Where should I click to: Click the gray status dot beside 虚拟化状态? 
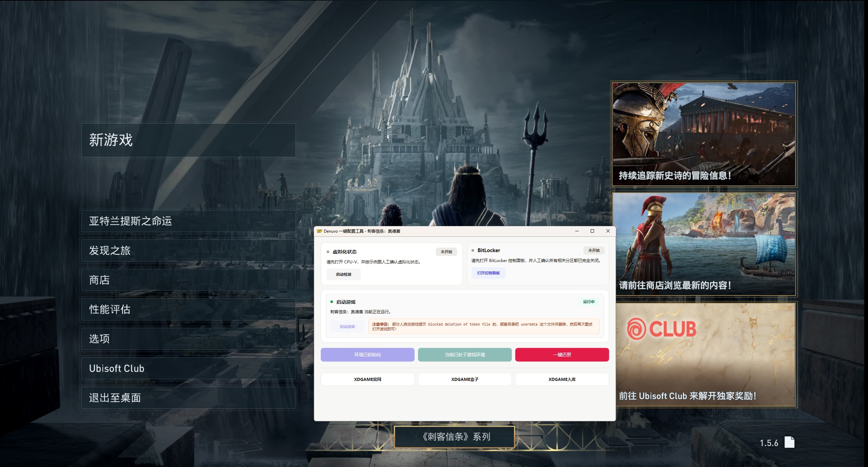click(328, 251)
